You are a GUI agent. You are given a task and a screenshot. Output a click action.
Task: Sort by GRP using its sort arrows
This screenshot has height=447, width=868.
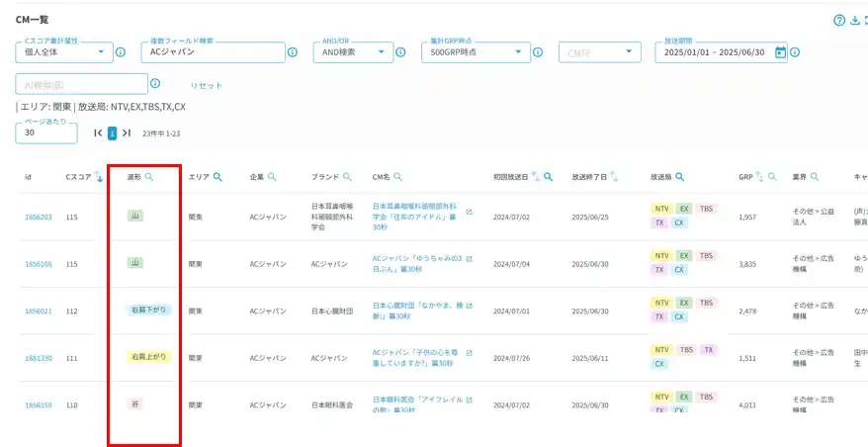[760, 177]
